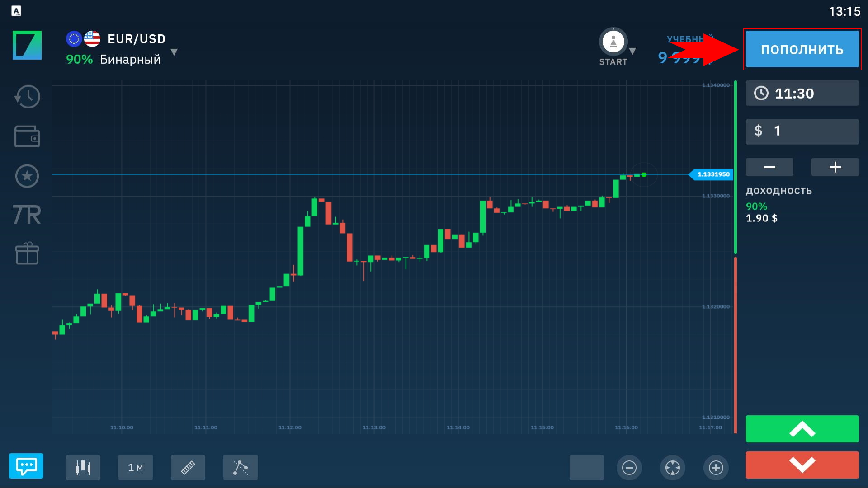
Task: Select the ruler measurement tool
Action: coord(188,468)
